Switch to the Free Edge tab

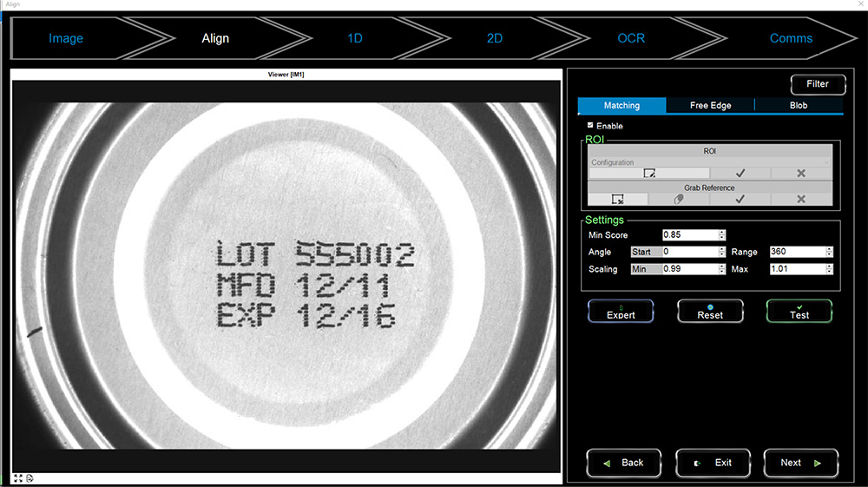(x=710, y=106)
